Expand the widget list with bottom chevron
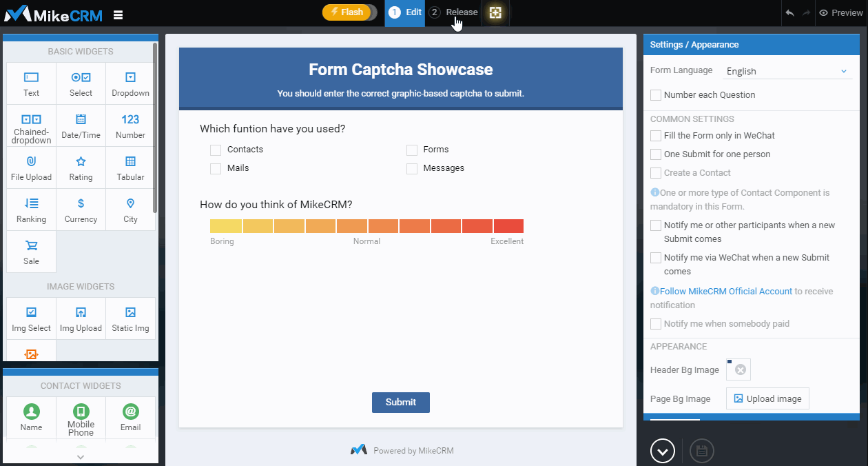This screenshot has height=466, width=868. [81, 456]
